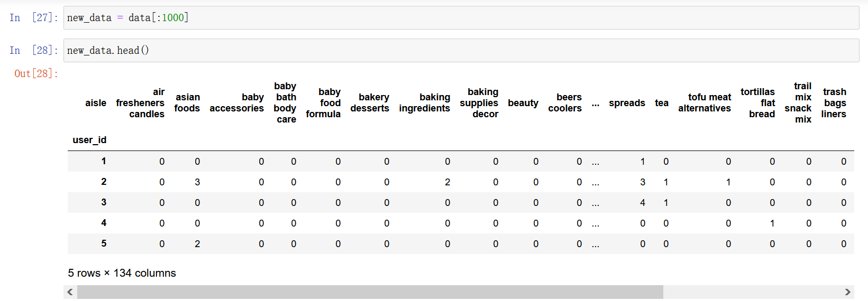Click the ellipsis column header between beers and spreads

point(596,104)
